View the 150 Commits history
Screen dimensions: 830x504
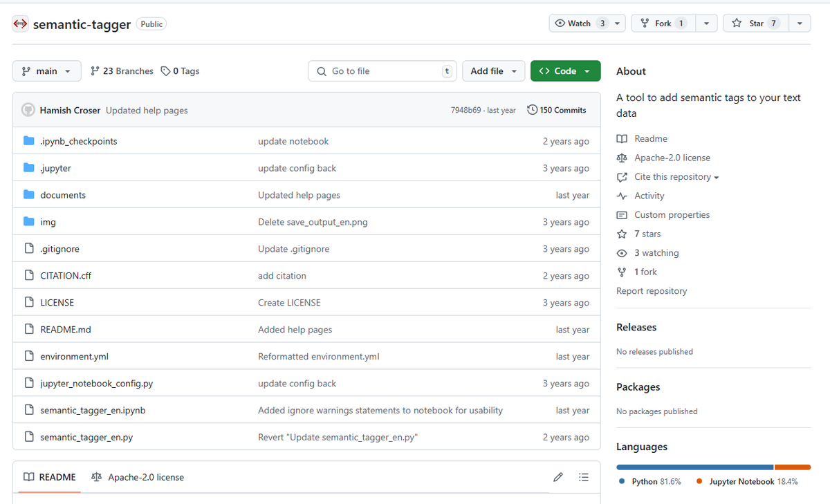point(557,110)
